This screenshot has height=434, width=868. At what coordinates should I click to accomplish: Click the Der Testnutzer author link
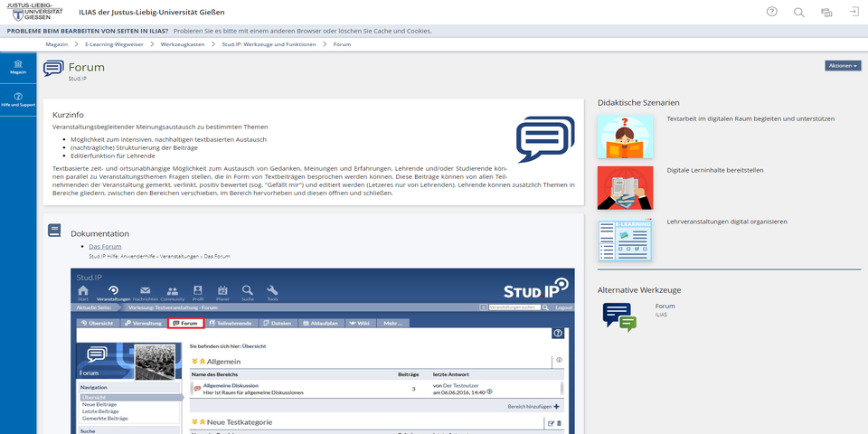click(461, 385)
